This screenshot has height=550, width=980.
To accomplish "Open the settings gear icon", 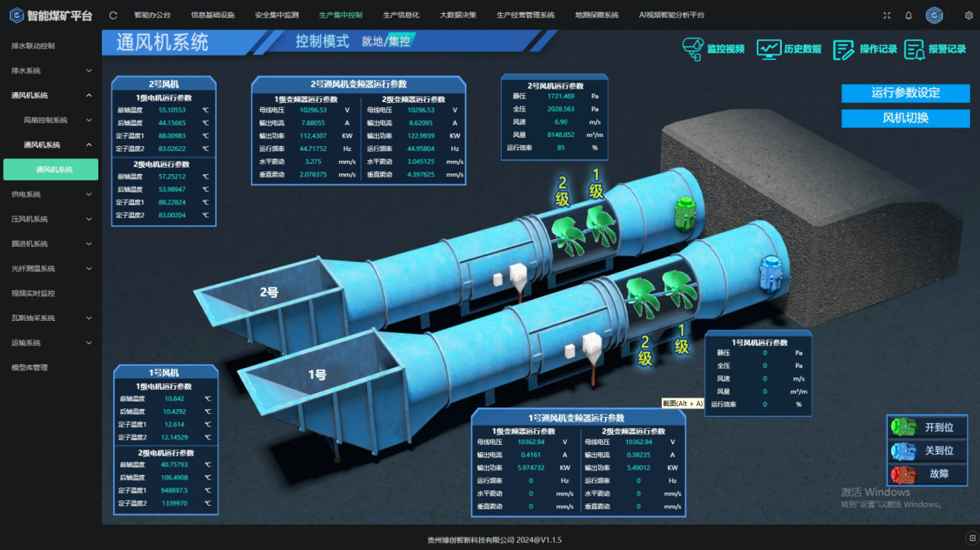I will pyautogui.click(x=968, y=15).
